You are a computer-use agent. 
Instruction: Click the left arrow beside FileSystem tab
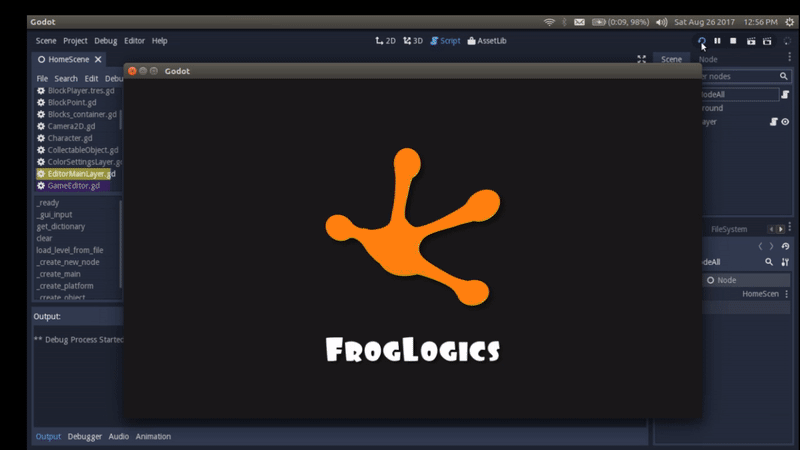[771, 230]
